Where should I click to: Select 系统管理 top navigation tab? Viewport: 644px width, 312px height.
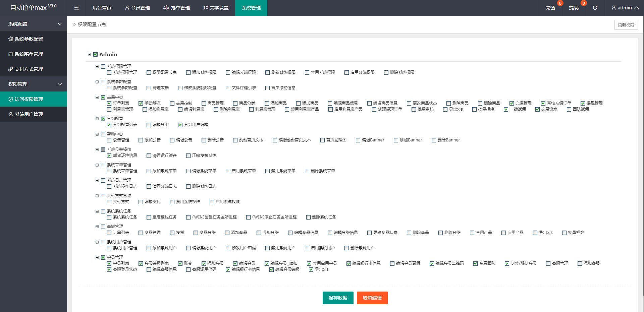point(251,8)
